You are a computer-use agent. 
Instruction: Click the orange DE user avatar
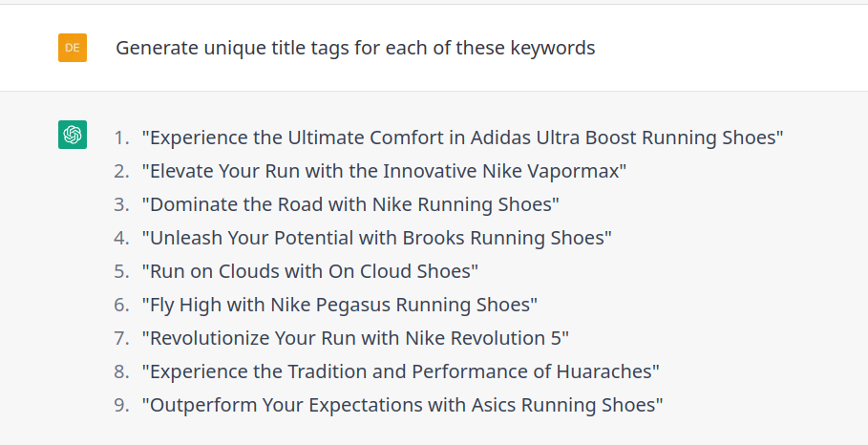pos(73,48)
